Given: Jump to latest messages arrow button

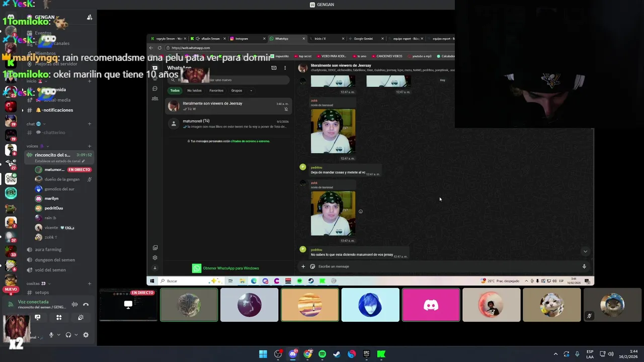Looking at the screenshot, I should (585, 251).
